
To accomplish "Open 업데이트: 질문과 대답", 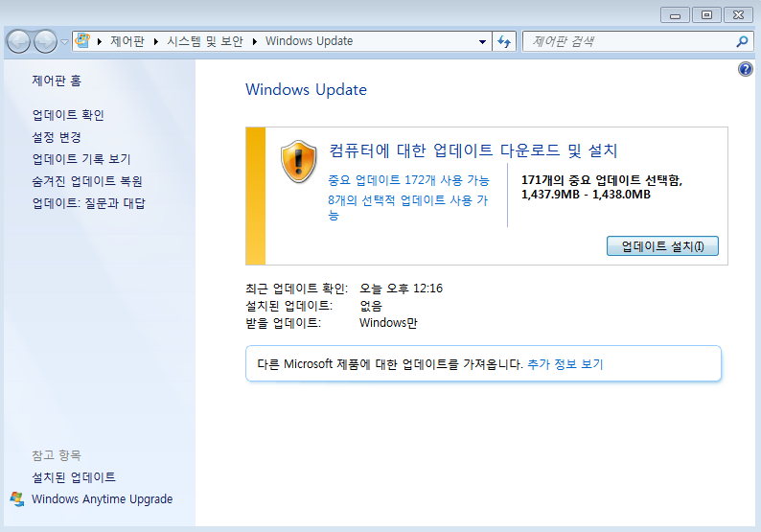I will pos(88,203).
